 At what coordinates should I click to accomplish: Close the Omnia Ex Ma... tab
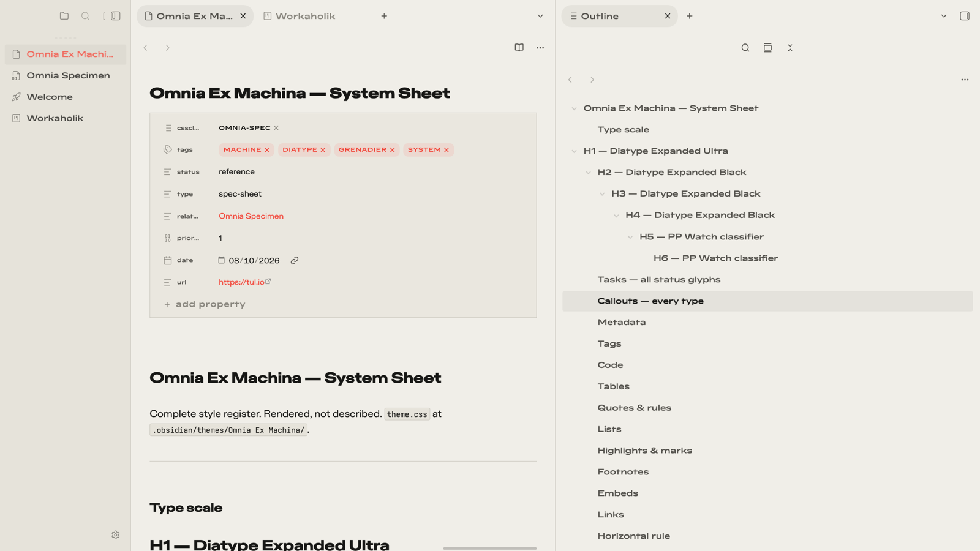click(243, 16)
